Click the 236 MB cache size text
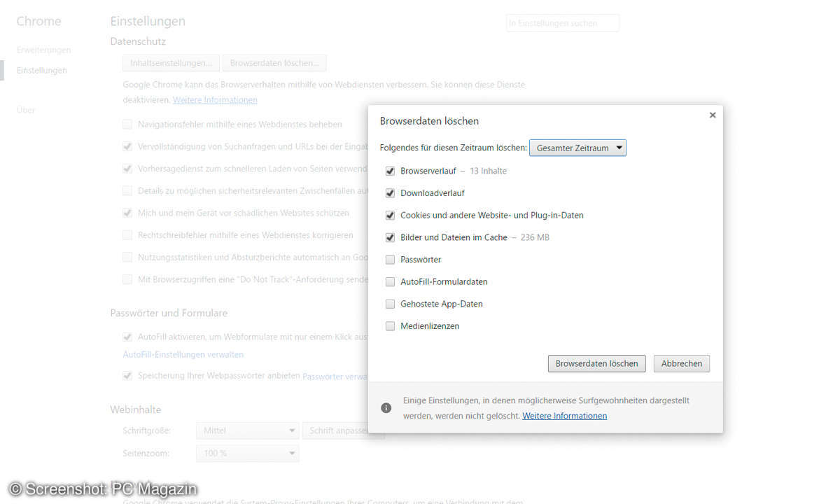840x504 pixels. point(535,237)
